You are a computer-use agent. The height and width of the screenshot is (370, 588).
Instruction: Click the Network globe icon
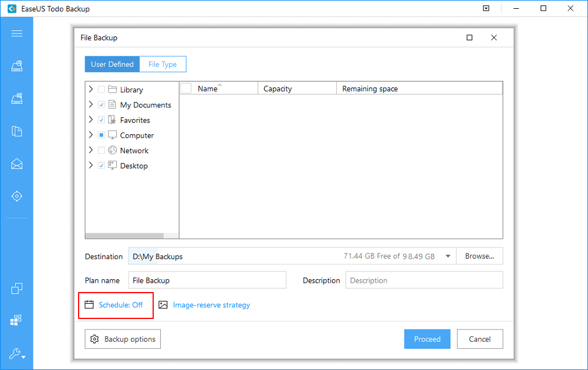[x=113, y=150]
